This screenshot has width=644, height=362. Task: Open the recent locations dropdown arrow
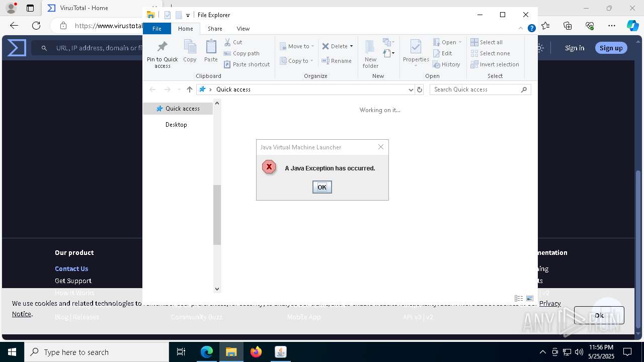coord(179,89)
